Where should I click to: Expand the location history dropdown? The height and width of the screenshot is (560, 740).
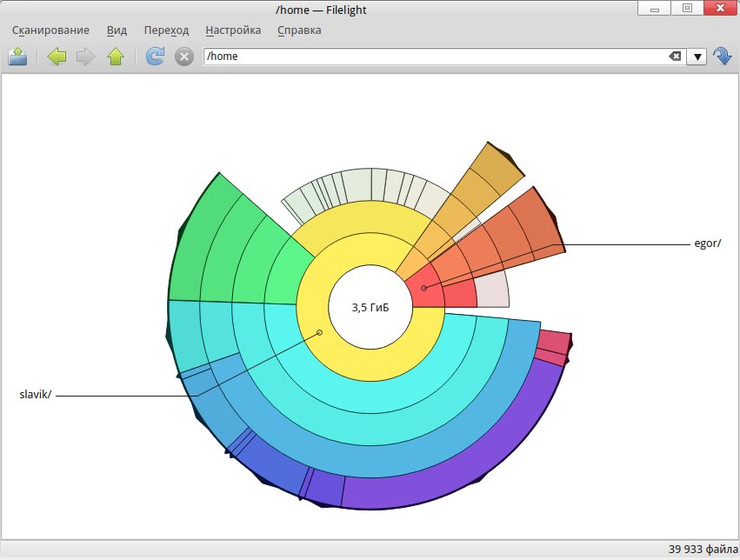(697, 57)
